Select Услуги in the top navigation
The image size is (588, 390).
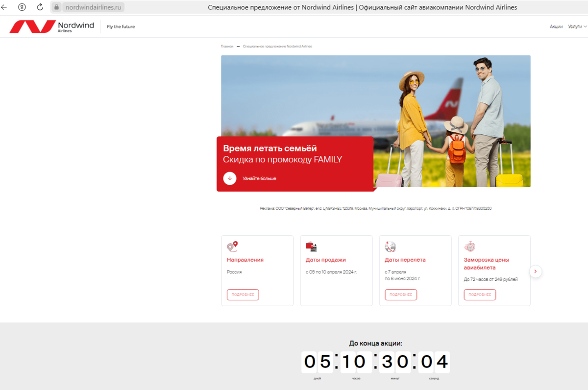click(x=574, y=27)
